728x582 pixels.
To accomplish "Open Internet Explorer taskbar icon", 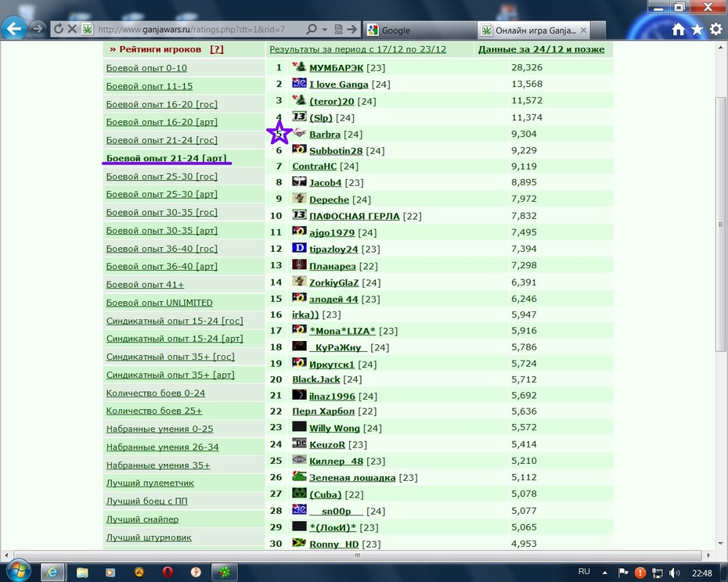I will click(x=52, y=573).
